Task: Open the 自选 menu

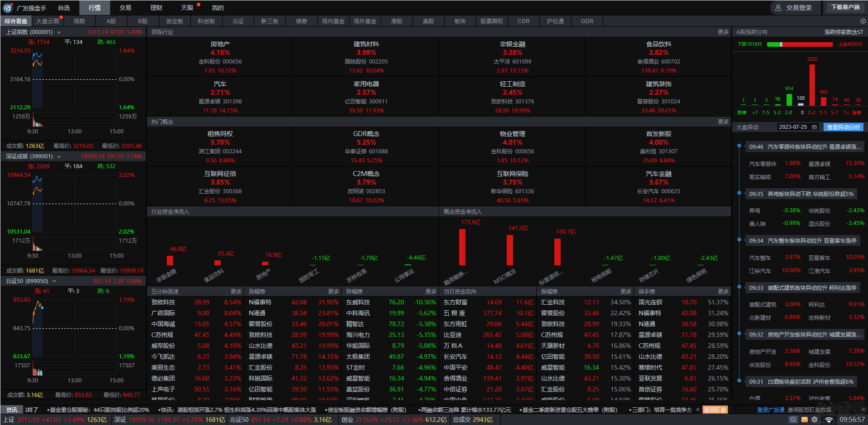Action: [64, 8]
